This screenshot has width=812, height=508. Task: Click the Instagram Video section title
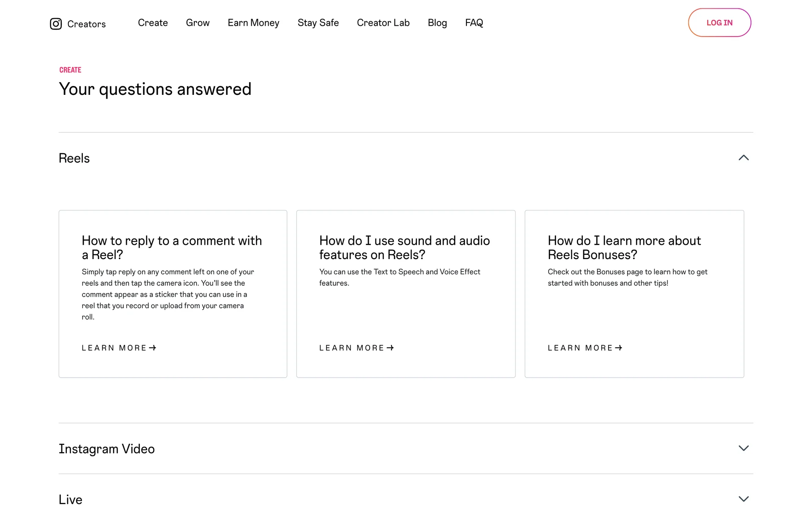[x=107, y=449]
